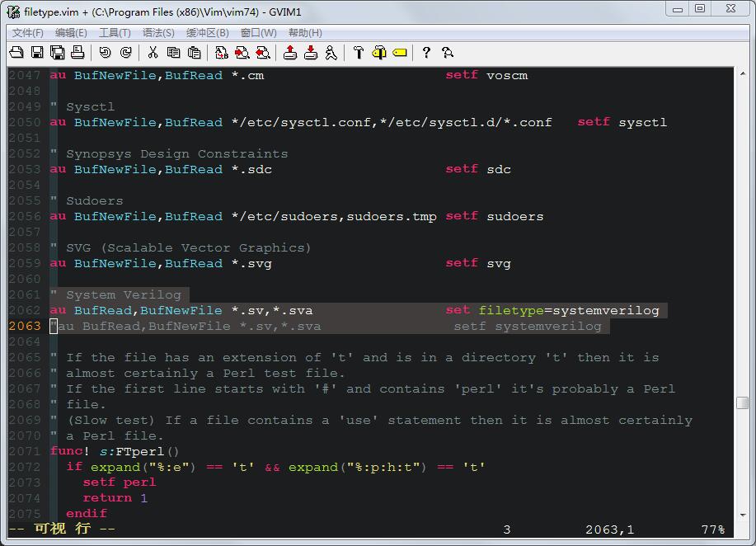
Task: Click 'FTperl()' function name
Action: click(x=148, y=451)
